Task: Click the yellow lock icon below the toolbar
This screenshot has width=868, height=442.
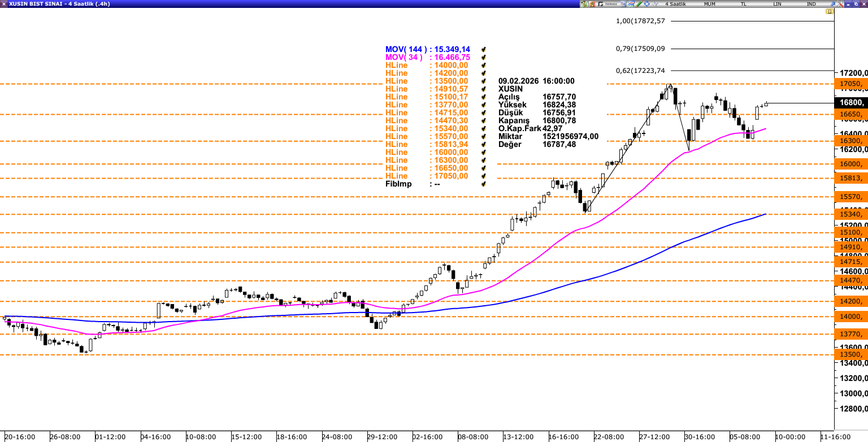Action: 830,11
